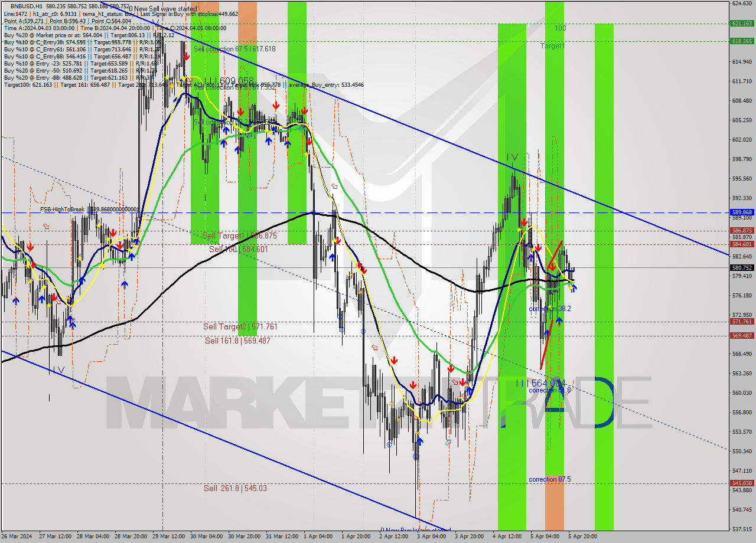
Task: Click '5 Apr 04:00' on time axis
Action: point(546,537)
